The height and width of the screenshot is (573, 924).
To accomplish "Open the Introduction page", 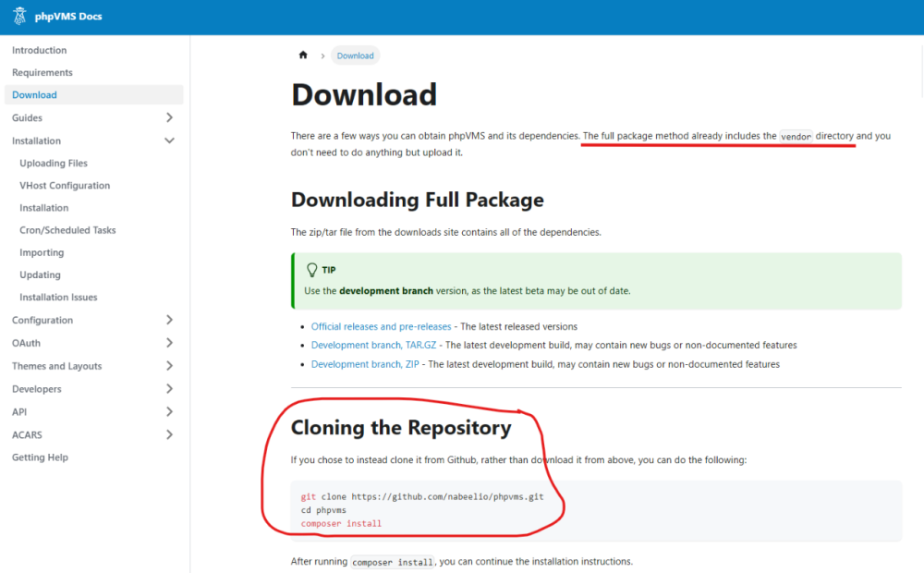I will click(x=40, y=50).
